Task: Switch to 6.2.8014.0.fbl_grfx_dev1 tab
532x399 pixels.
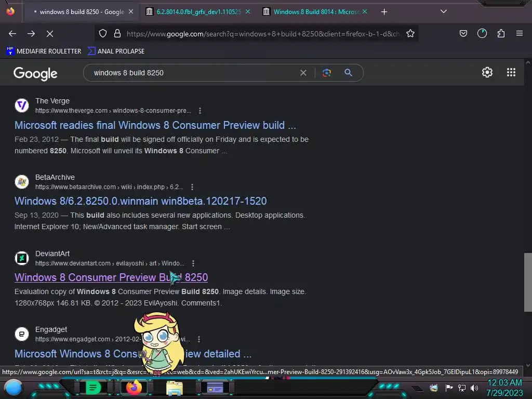Action: point(198,12)
